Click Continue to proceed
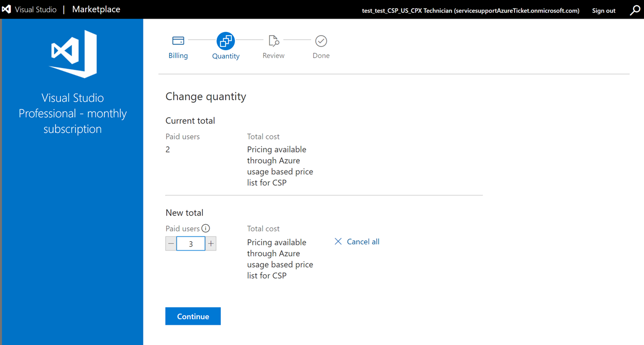Image resolution: width=644 pixels, height=345 pixels. 192,316
